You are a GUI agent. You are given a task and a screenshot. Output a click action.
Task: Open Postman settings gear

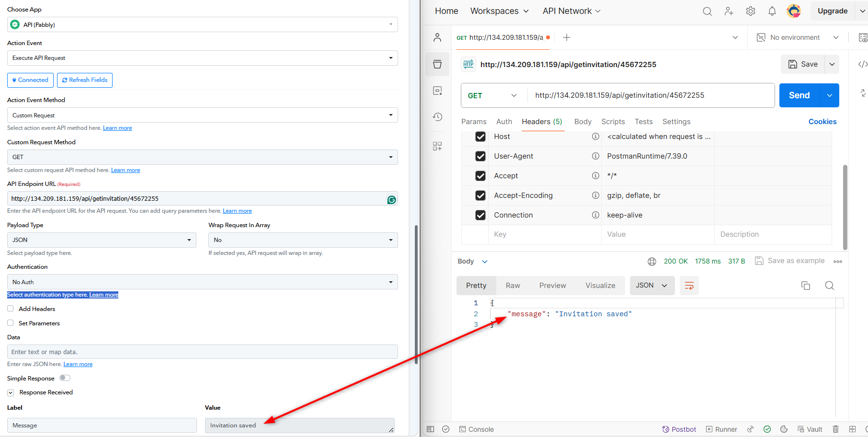[751, 11]
